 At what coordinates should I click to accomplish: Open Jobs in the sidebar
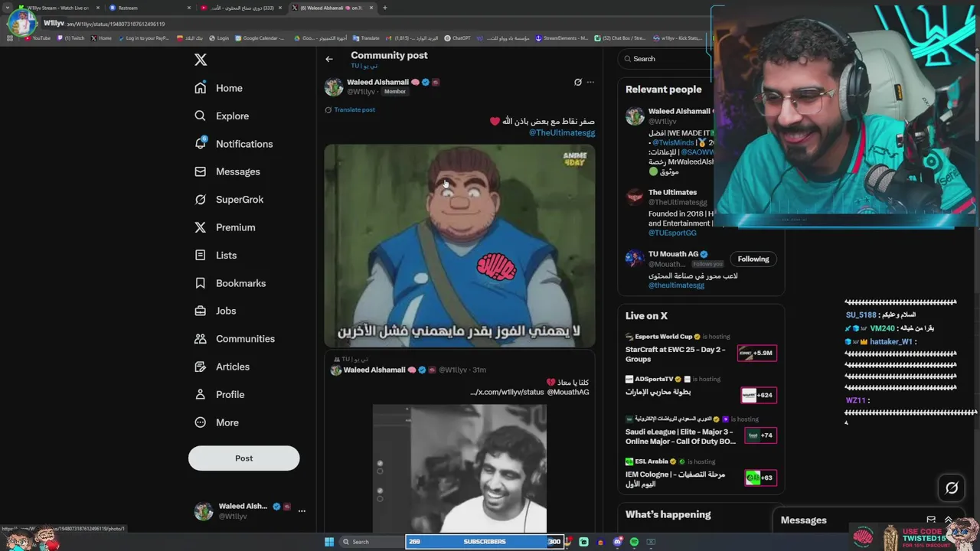pyautogui.click(x=214, y=311)
